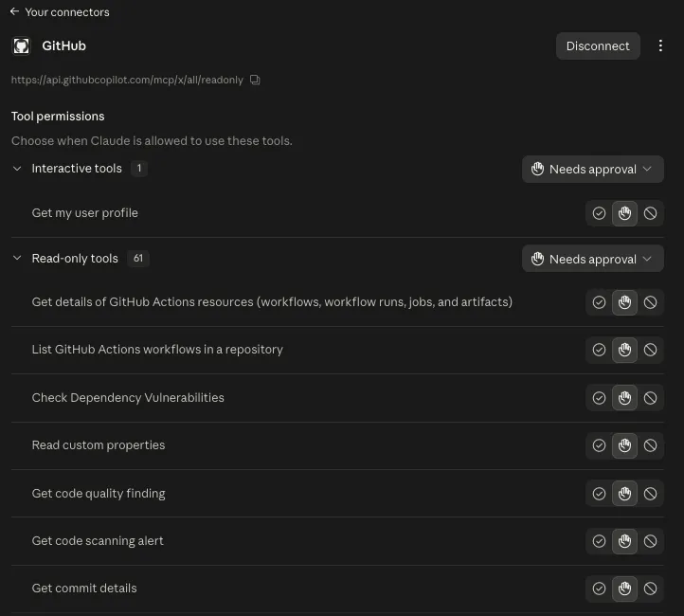Image resolution: width=684 pixels, height=616 pixels.
Task: Block Get commit details tool
Action: tap(651, 589)
